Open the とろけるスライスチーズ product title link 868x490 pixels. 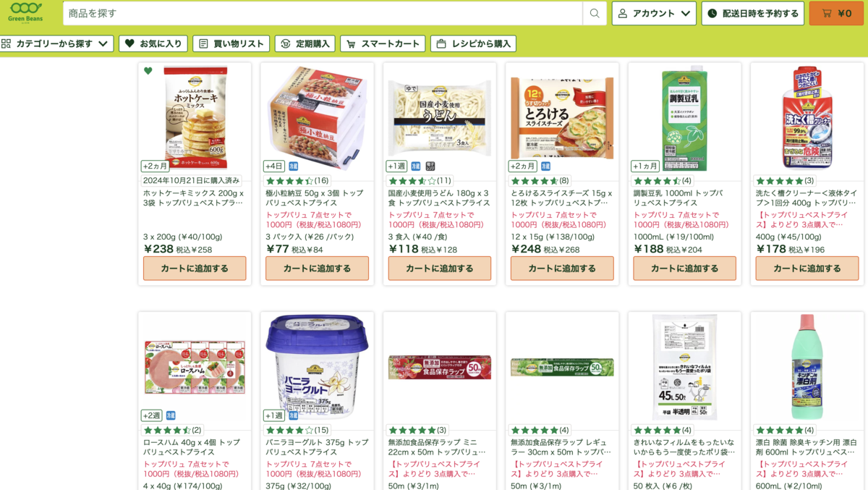pos(562,198)
